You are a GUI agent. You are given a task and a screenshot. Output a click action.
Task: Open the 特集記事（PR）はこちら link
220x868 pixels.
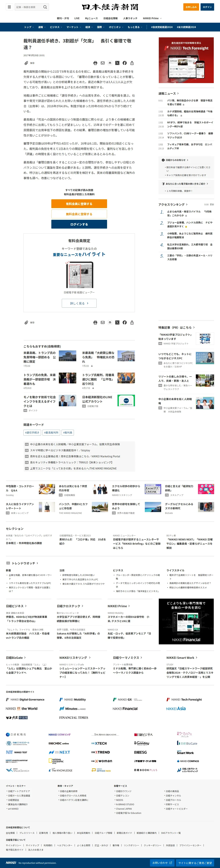177,327
